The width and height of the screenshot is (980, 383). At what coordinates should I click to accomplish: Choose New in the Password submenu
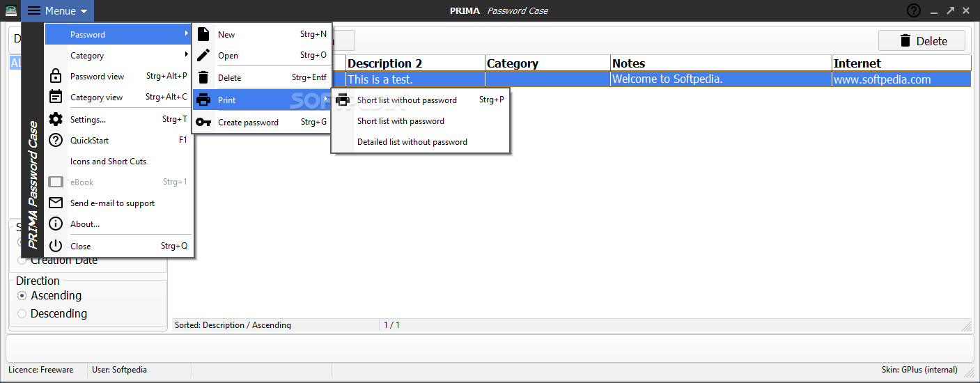(262, 34)
